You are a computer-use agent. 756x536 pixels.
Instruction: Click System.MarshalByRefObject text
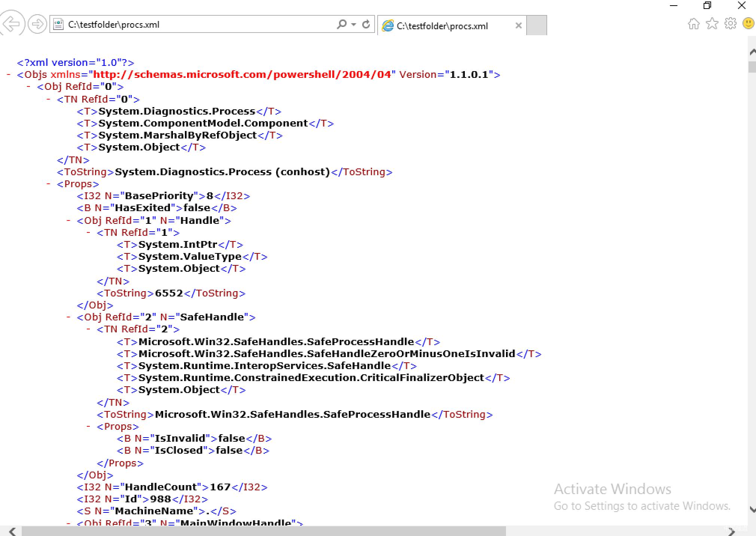177,135
